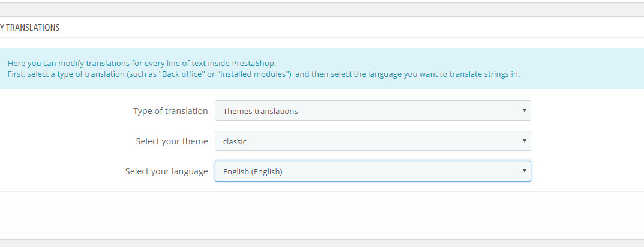The height and width of the screenshot is (247, 644).
Task: Click the "Themes translations" selected value text
Action: tap(260, 111)
